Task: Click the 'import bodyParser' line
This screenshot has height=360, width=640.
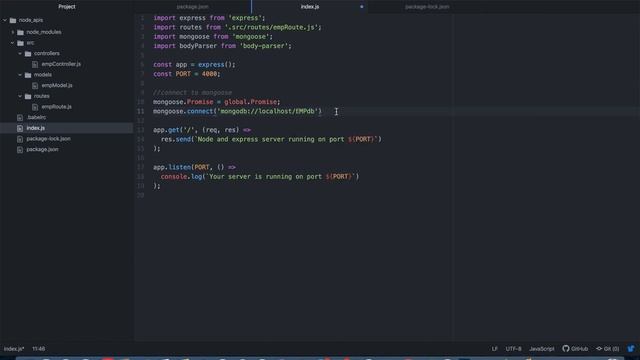Action: click(222, 46)
